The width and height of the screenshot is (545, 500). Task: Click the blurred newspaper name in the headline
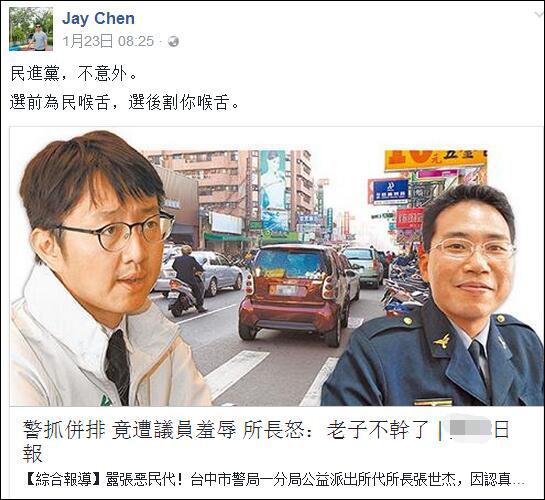(x=470, y=429)
